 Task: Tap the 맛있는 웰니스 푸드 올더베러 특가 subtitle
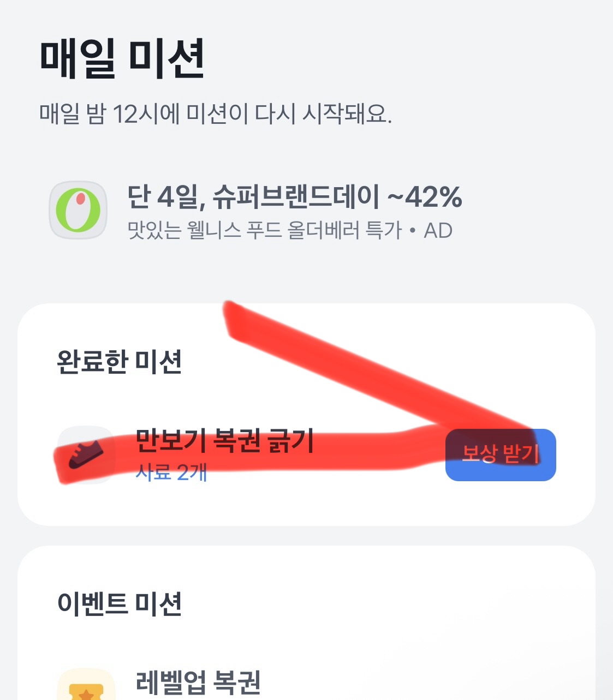pyautogui.click(x=264, y=231)
